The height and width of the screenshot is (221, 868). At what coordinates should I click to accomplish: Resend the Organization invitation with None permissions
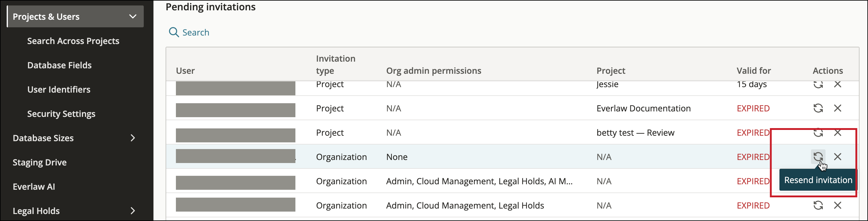click(818, 157)
